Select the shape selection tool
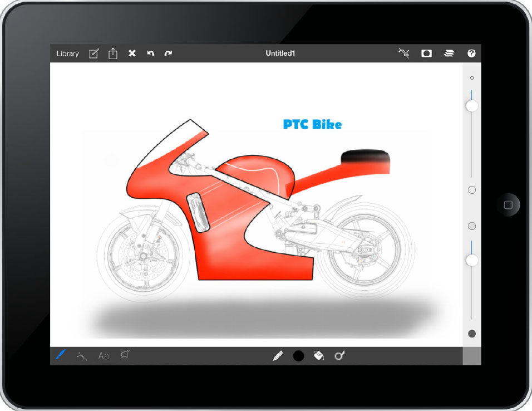 coord(125,355)
